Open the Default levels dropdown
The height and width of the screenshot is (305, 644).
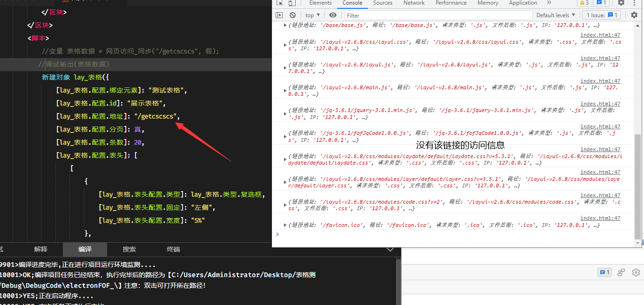556,15
